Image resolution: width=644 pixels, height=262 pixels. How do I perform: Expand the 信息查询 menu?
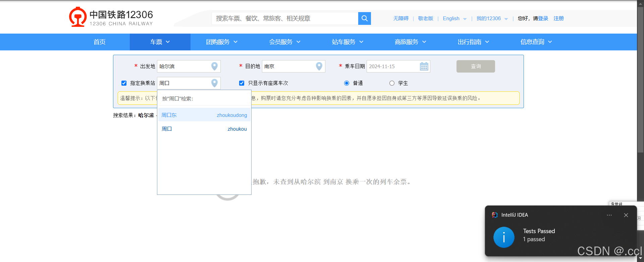coord(536,42)
